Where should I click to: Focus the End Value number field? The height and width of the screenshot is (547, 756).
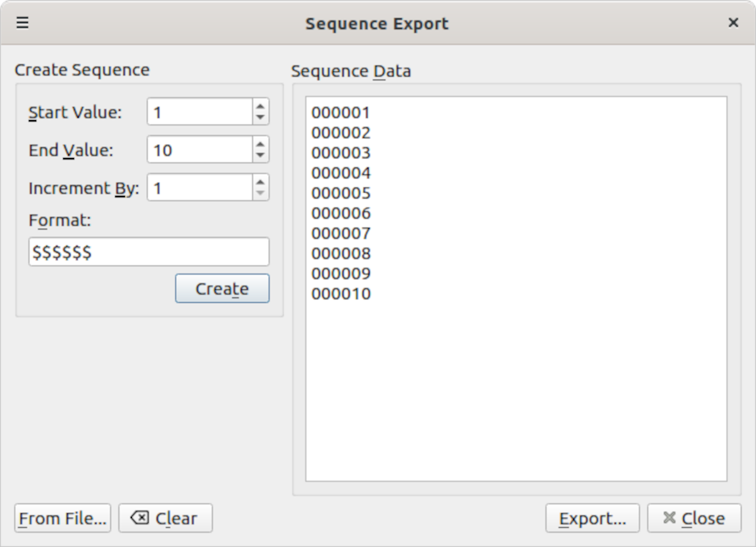tap(199, 150)
